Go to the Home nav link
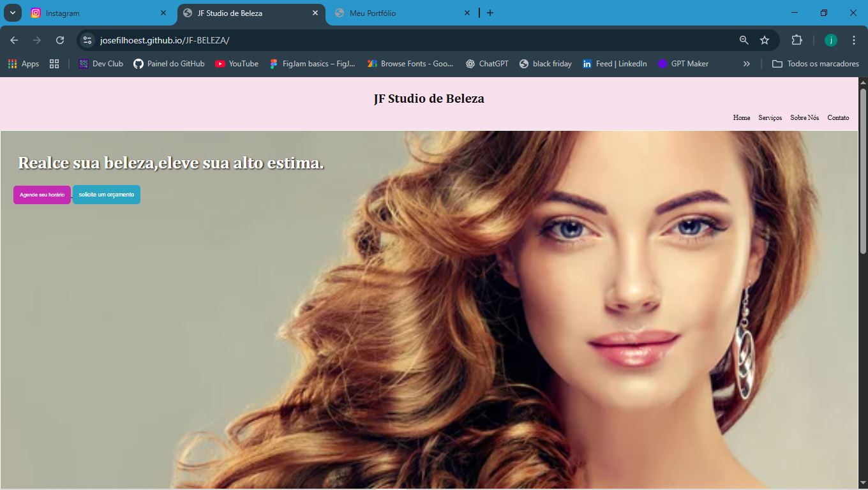 (x=742, y=118)
